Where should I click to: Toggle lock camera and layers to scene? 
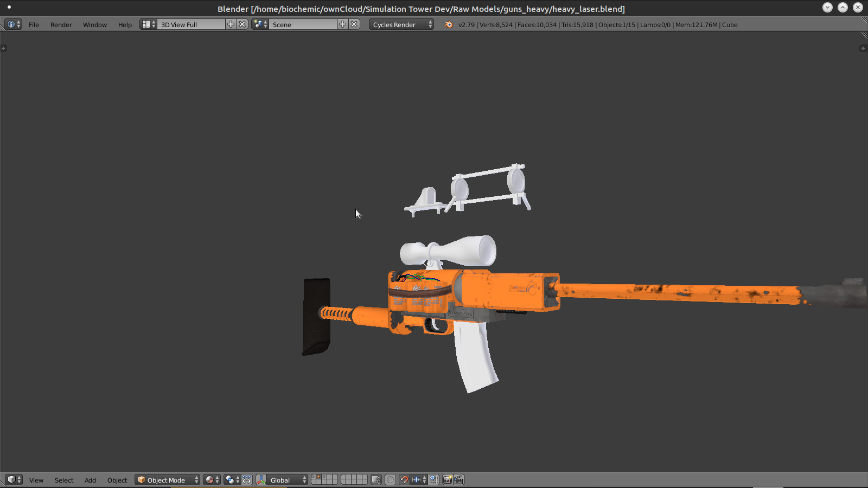coord(376,480)
